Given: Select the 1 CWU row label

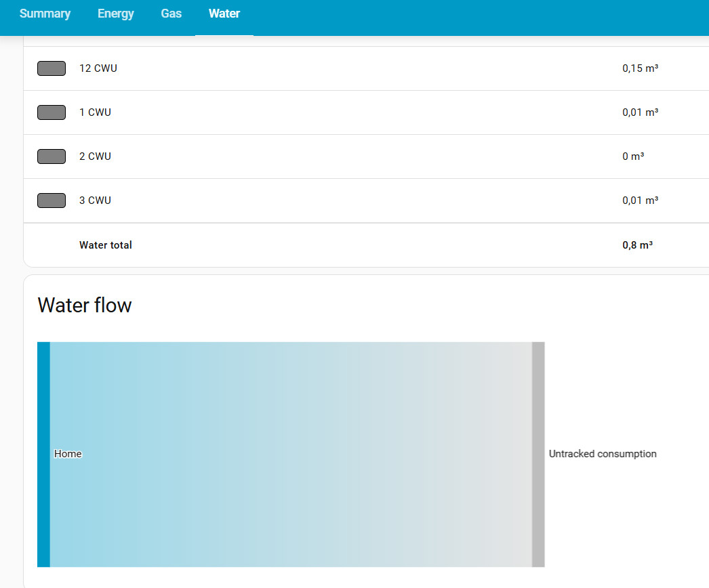Looking at the screenshot, I should click(95, 112).
